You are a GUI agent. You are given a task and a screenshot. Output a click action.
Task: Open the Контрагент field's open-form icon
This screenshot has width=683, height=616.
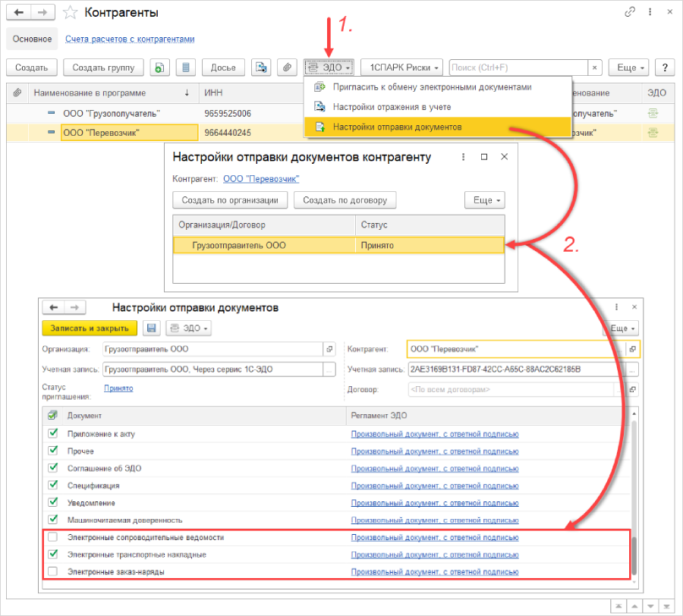[632, 349]
